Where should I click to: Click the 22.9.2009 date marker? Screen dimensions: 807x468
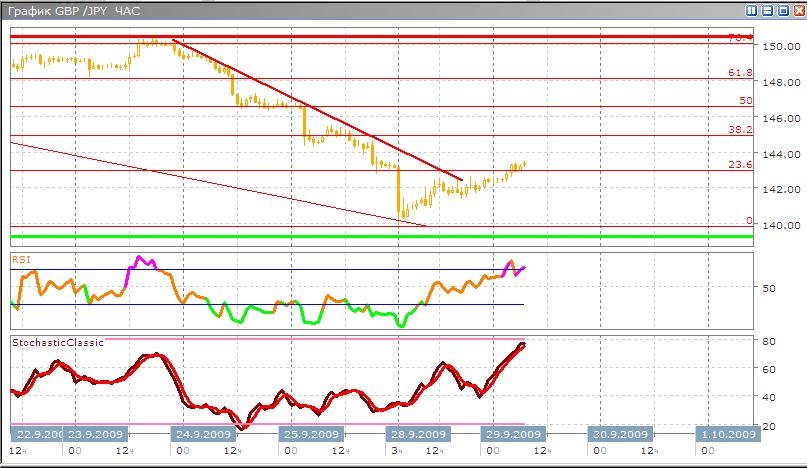(x=40, y=435)
